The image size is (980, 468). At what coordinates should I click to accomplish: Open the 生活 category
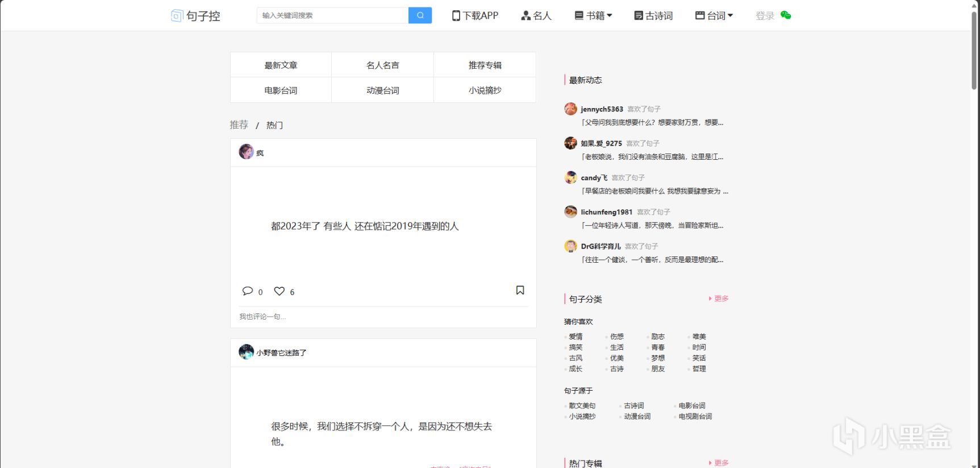(617, 347)
